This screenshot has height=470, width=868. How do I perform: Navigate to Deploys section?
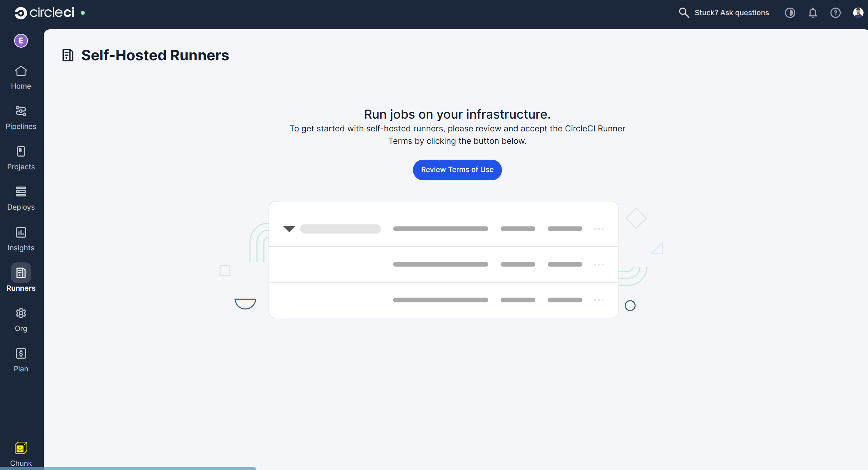click(21, 199)
